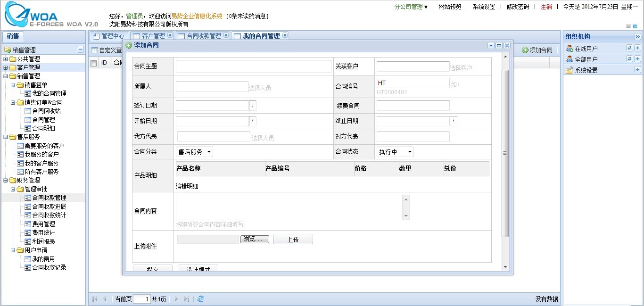Image resolution: width=644 pixels, height=306 pixels.
Task: Open the 分公司管理 menu at top right
Action: coord(408,8)
